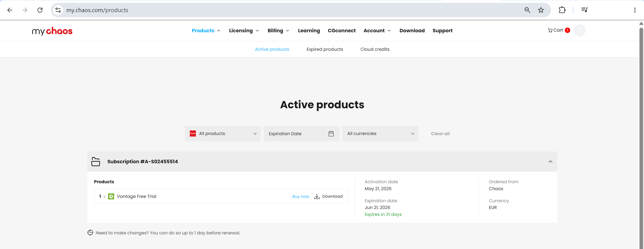This screenshot has height=249, width=644.
Task: Click the cart notification badge
Action: (x=567, y=30)
